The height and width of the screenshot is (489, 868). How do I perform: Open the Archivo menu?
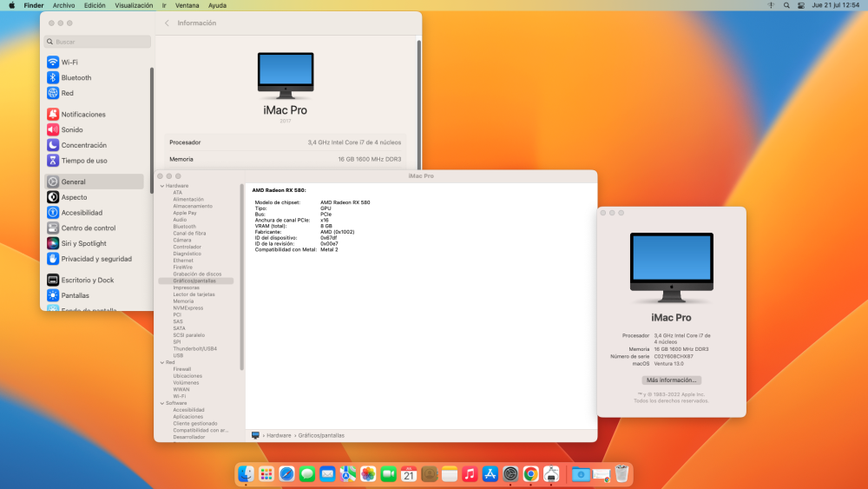(x=63, y=5)
